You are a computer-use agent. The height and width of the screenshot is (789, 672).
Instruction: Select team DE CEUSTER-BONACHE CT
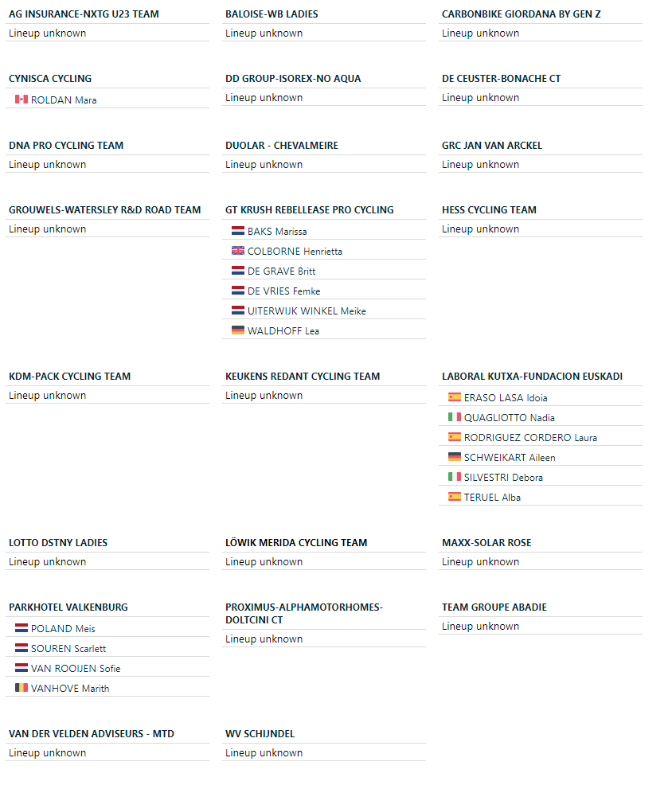(x=502, y=79)
